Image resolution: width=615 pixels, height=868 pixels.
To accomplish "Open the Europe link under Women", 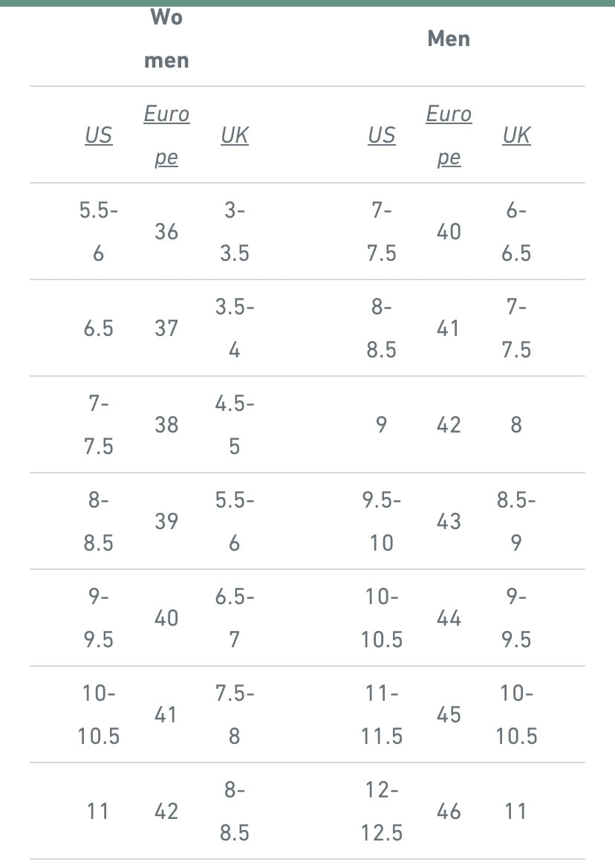I will [x=166, y=135].
